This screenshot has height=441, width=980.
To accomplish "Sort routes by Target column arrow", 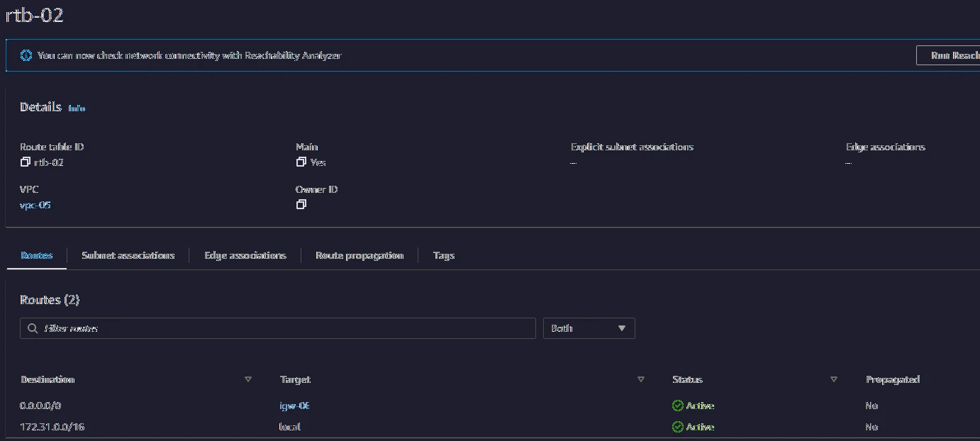I will pos(641,379).
